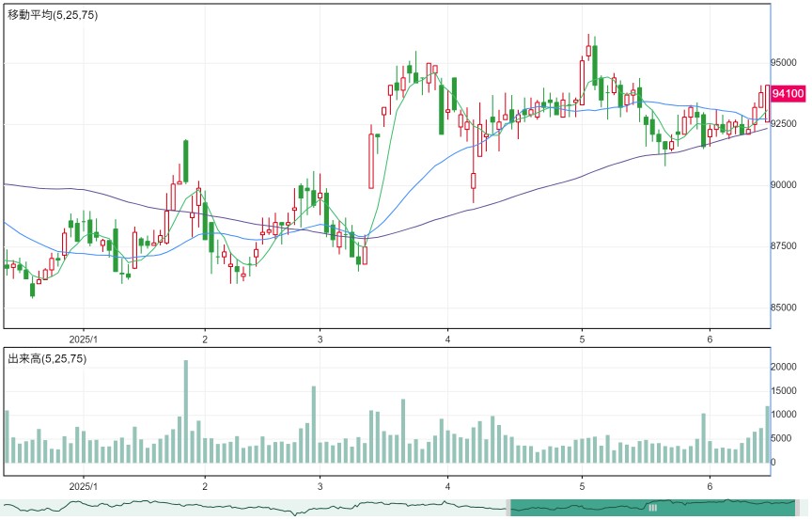Click the latest candlestick beside 94100 label
The height and width of the screenshot is (520, 812).
tap(768, 103)
